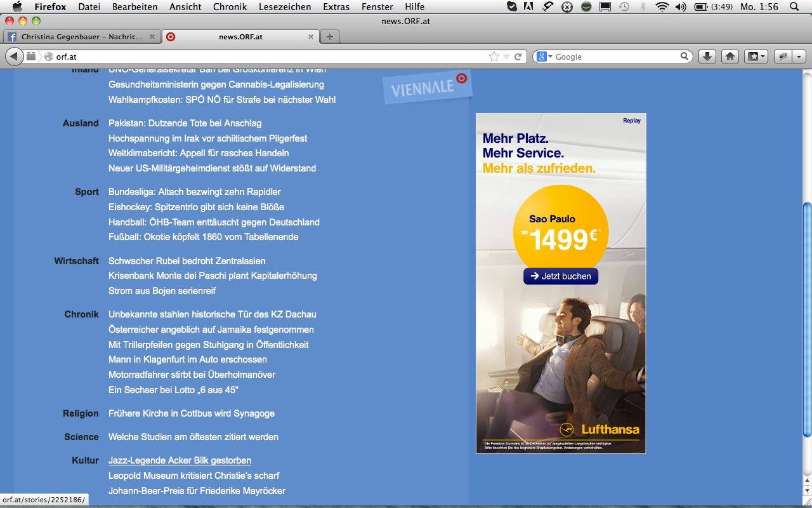This screenshot has height=508, width=812.
Task: Click the Time Machine clock icon
Action: (624, 6)
